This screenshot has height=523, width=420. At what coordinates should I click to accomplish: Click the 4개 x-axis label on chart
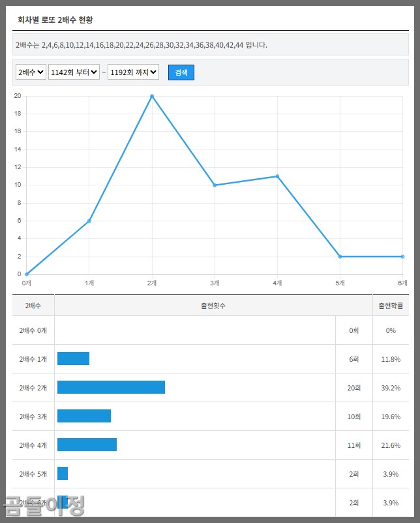coord(277,283)
